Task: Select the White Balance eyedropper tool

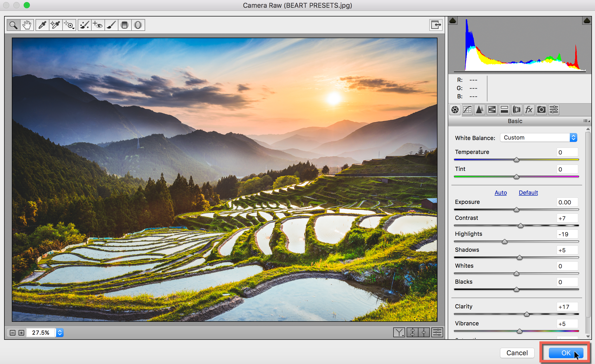Action: [42, 25]
